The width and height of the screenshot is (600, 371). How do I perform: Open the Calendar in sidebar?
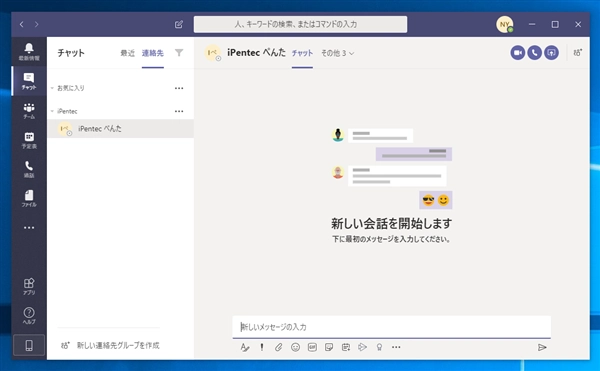pyautogui.click(x=29, y=140)
